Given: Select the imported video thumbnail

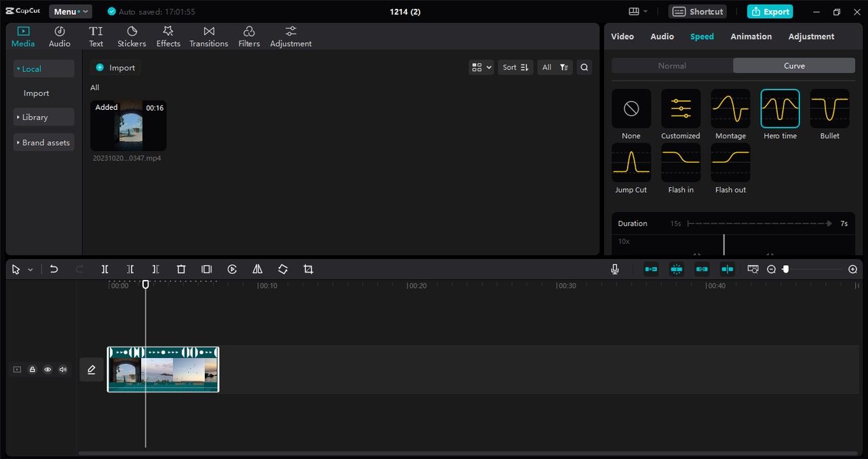Looking at the screenshot, I should pos(128,125).
